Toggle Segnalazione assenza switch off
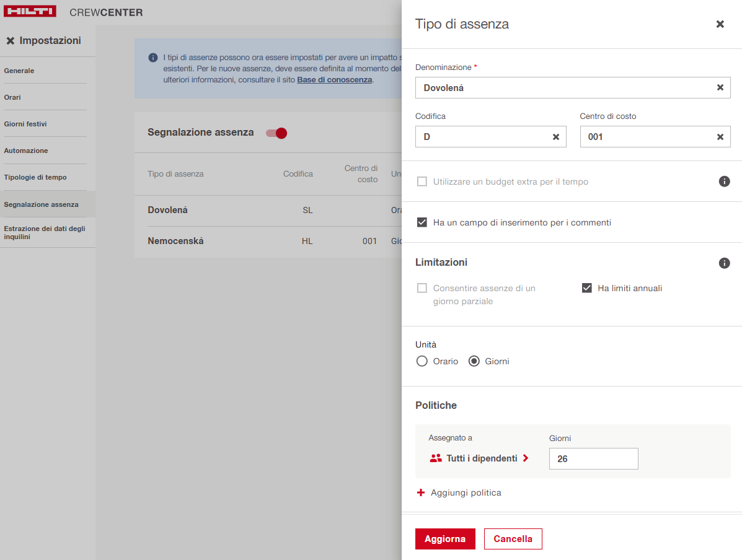The image size is (742, 560). pos(276,133)
